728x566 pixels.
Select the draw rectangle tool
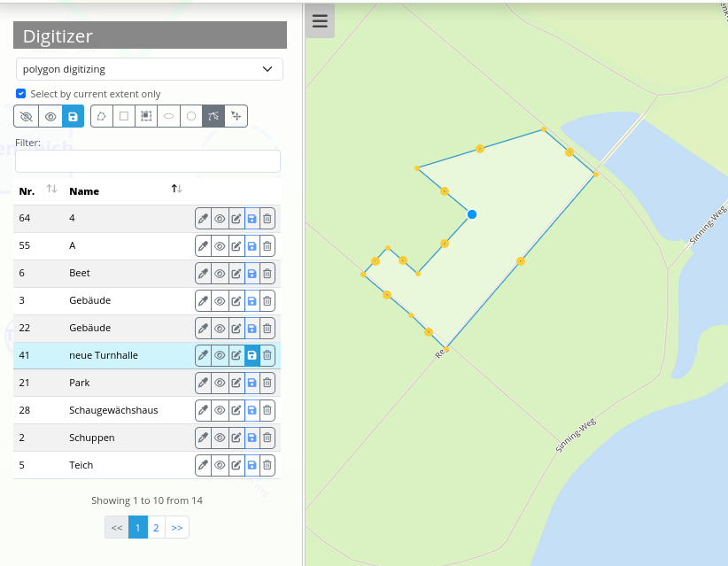click(x=124, y=116)
